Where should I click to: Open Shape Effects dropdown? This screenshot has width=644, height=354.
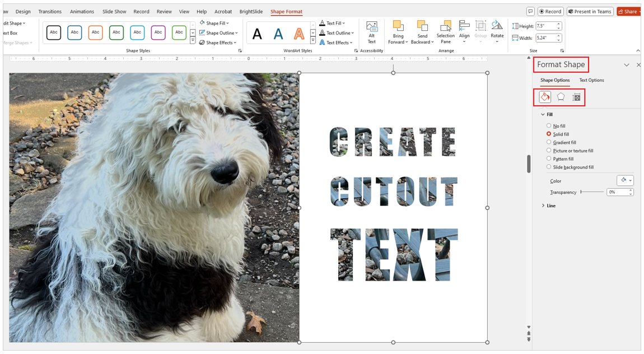[218, 43]
